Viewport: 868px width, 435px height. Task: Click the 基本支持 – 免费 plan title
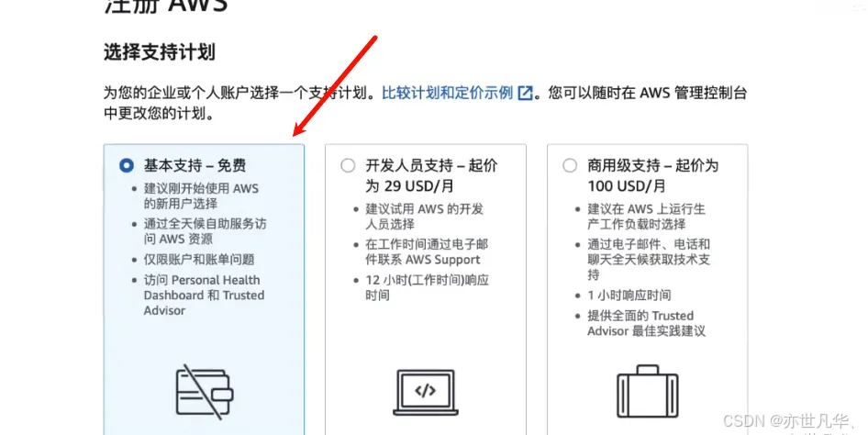(195, 165)
